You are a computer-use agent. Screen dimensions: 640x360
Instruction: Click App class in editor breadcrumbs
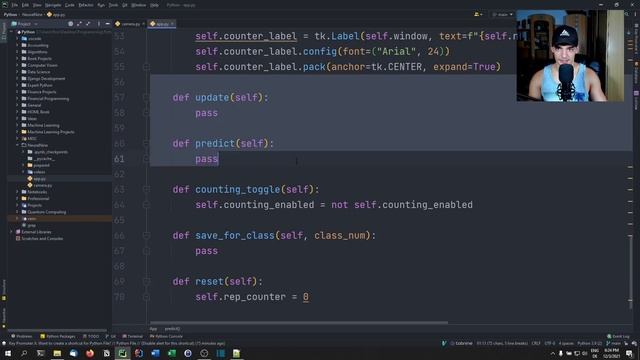tap(153, 329)
